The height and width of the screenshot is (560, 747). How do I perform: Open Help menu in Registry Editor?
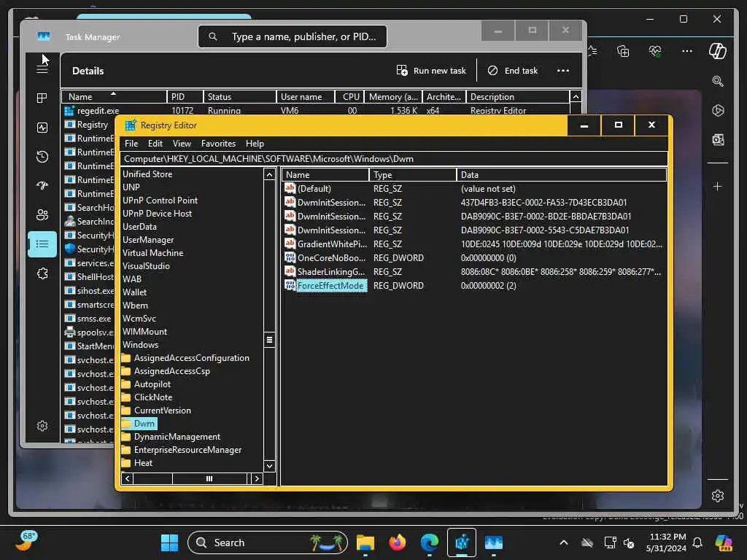(255, 144)
